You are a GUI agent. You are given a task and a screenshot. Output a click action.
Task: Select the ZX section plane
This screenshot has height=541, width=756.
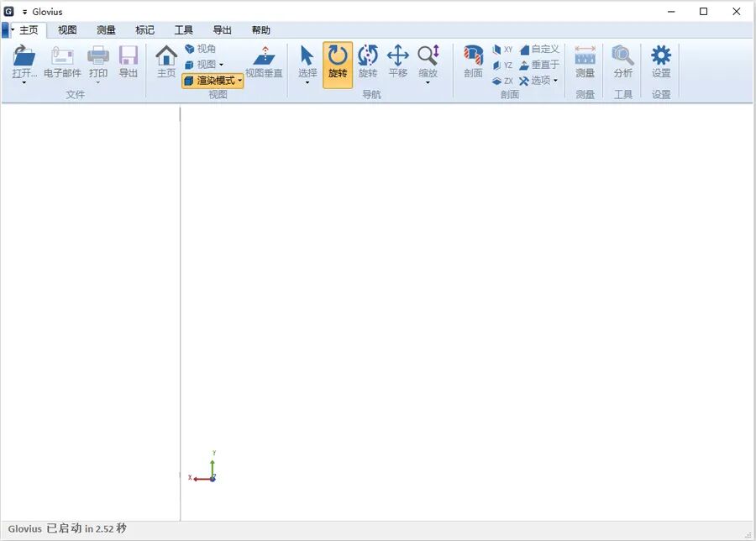pos(502,81)
